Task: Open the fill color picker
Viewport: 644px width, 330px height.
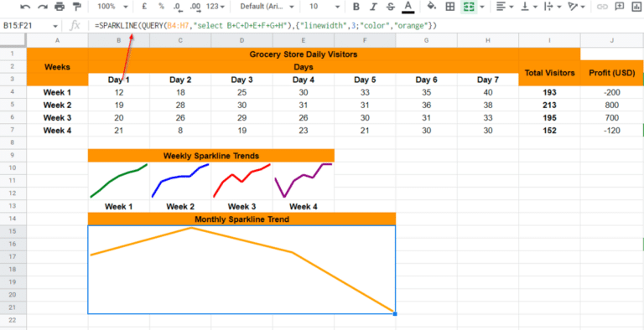Action: (432, 7)
